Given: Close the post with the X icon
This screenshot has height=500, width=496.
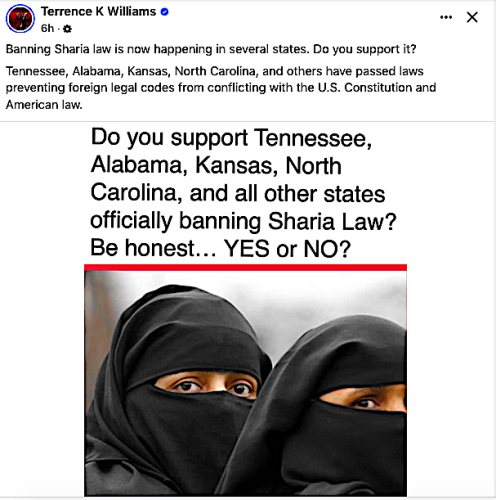Looking at the screenshot, I should [472, 17].
